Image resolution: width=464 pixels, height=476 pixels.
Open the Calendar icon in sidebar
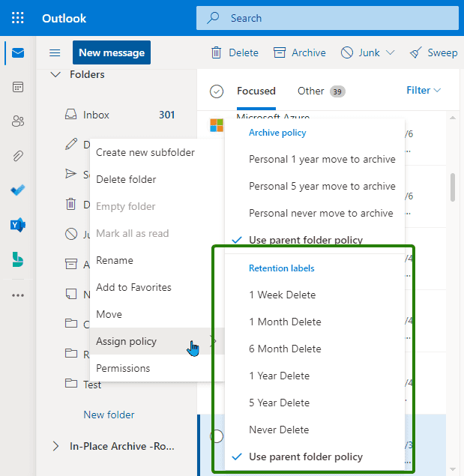18,87
